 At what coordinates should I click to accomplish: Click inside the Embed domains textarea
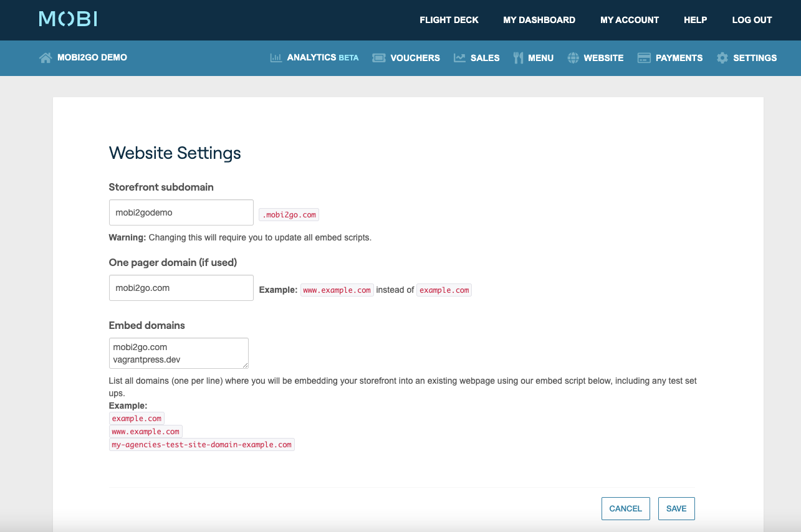(178, 353)
